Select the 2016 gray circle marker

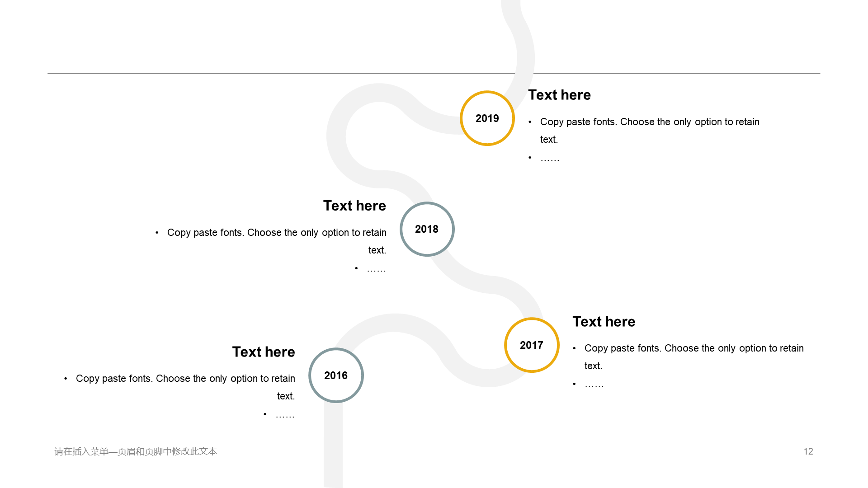pos(336,375)
